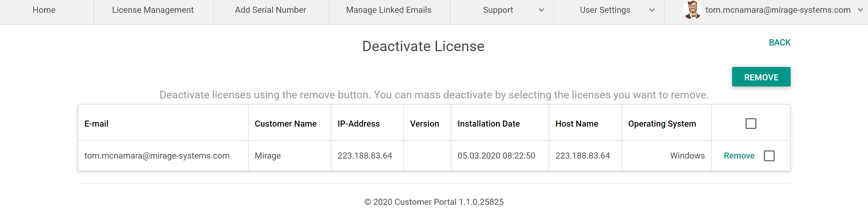Click the Operating System column header
This screenshot has height=217, width=868.
coord(662,124)
